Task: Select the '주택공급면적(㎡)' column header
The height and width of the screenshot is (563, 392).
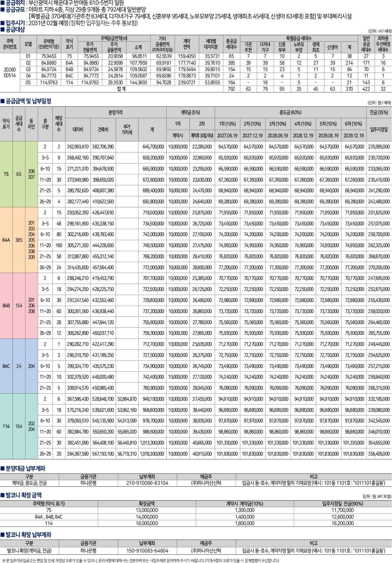Action: pyautogui.click(x=114, y=38)
